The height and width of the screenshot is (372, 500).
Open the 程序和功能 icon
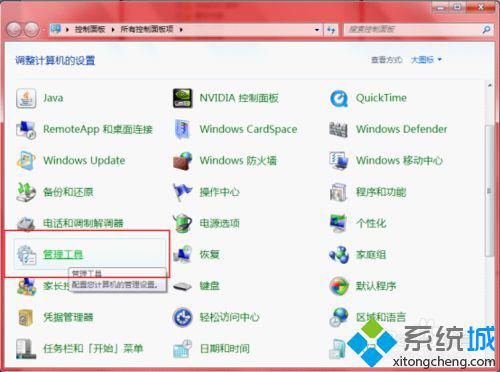[339, 192]
